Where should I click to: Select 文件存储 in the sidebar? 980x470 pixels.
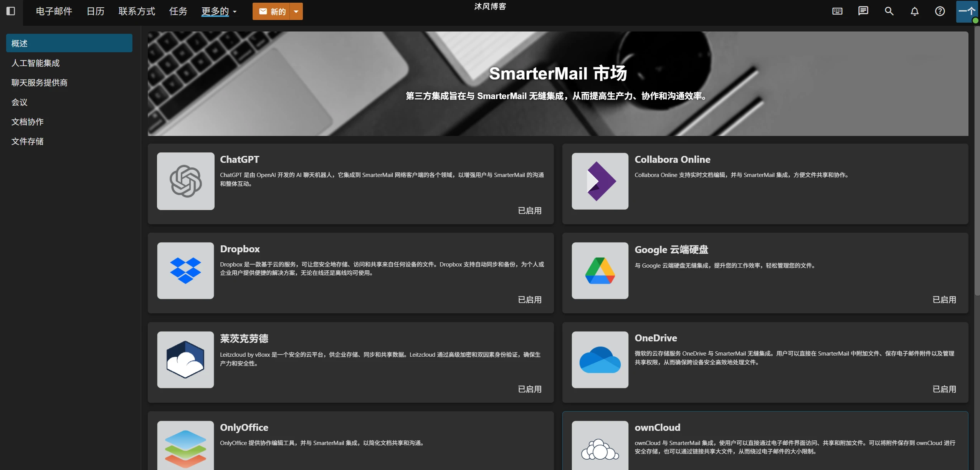[69, 141]
